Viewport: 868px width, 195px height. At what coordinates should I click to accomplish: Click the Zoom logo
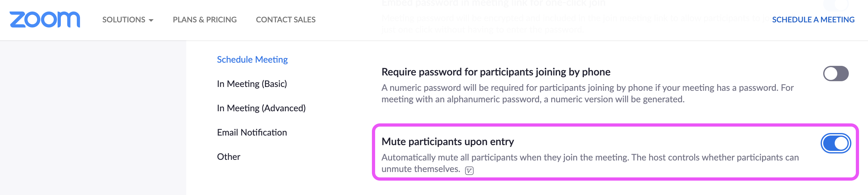click(x=45, y=19)
